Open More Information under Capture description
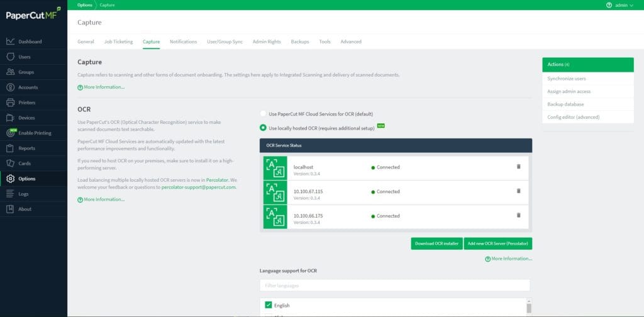The image size is (644, 317). 101,87
